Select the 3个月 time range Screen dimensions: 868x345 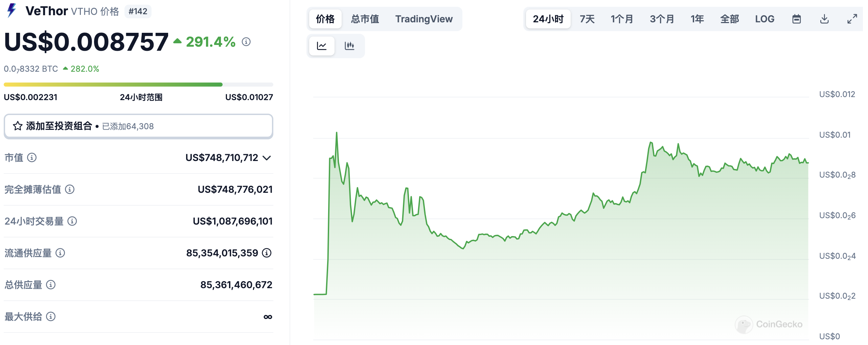(x=662, y=19)
